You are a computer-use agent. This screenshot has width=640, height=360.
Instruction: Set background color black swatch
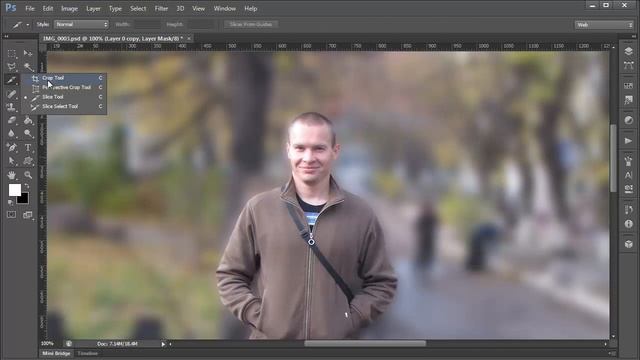coord(24,199)
